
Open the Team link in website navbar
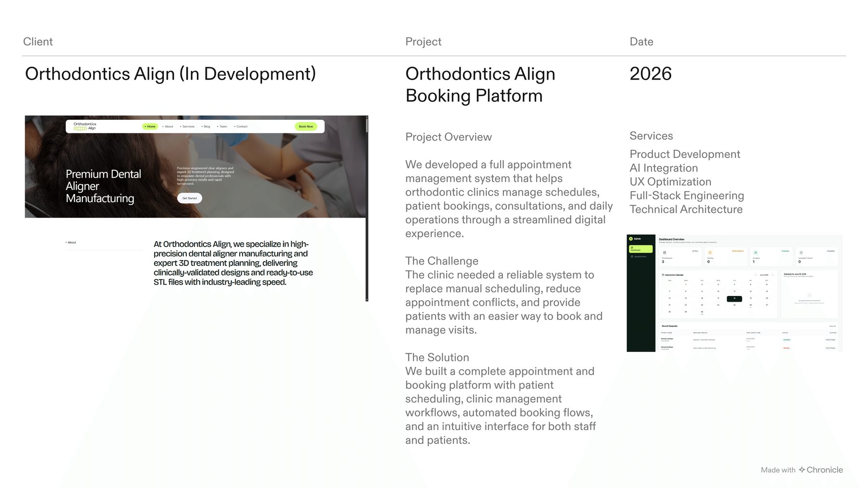222,126
